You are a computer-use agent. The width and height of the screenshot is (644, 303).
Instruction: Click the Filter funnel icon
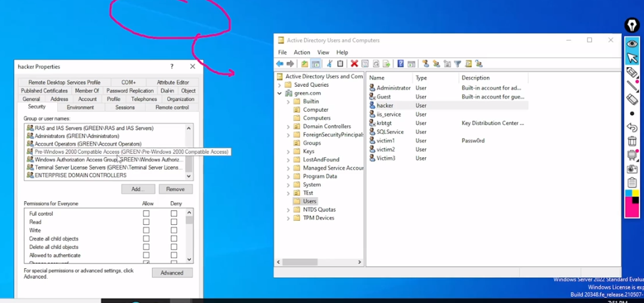click(457, 64)
